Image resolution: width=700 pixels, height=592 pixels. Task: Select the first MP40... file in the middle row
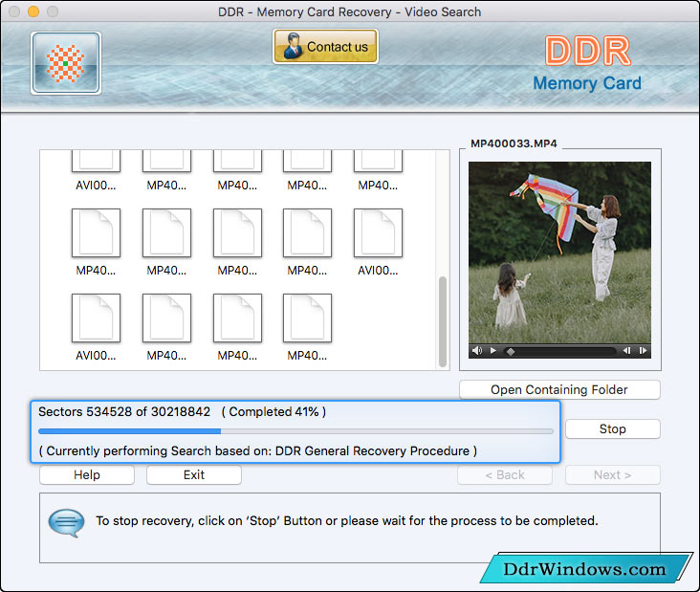[96, 242]
